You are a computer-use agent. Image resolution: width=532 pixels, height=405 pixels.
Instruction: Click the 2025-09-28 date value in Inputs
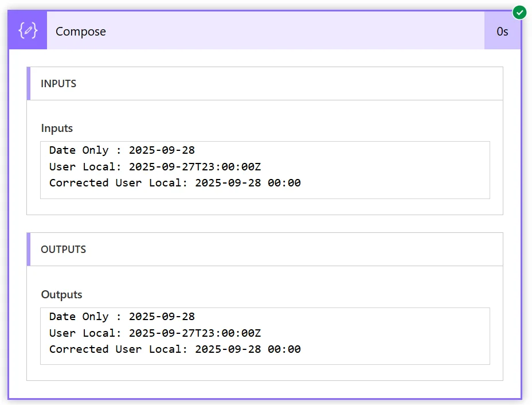click(162, 150)
